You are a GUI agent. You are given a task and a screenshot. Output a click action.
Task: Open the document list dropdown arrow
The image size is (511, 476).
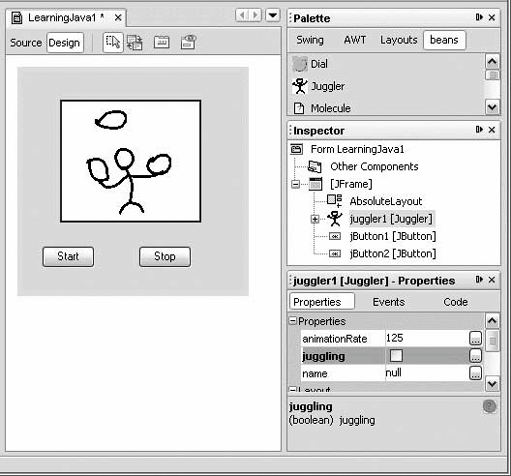(273, 15)
